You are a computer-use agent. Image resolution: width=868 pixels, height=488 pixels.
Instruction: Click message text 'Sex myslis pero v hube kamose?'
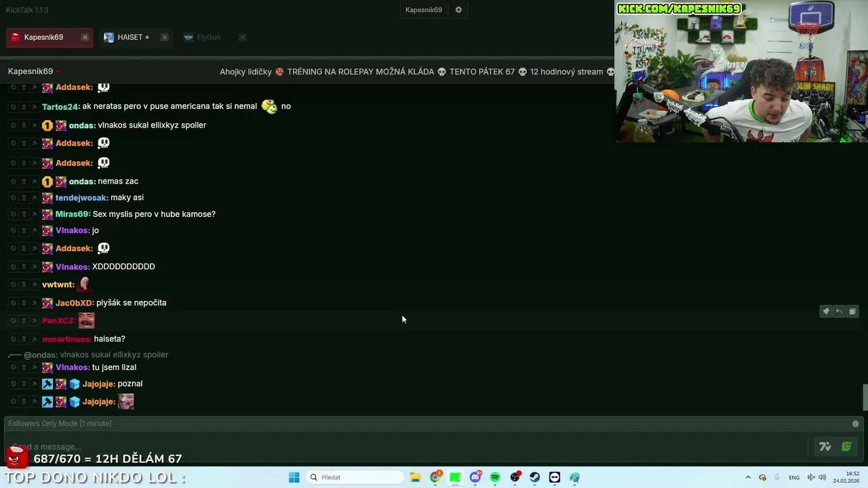tap(154, 214)
